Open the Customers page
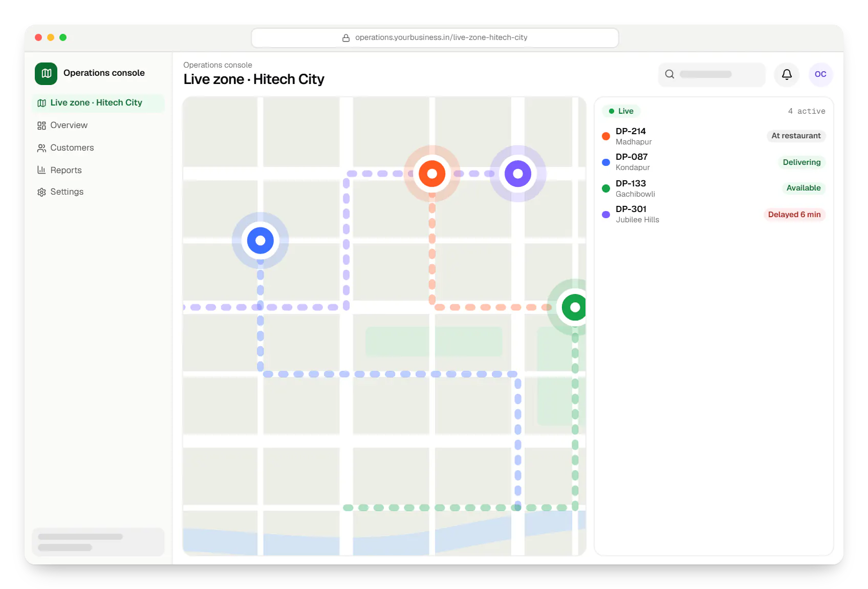This screenshot has height=589, width=868. pos(98,148)
